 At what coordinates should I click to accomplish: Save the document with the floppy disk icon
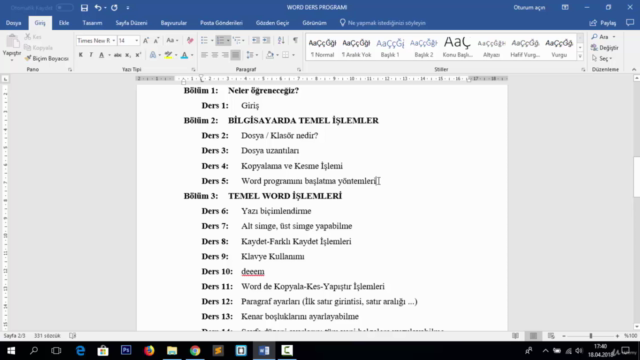coord(84,7)
